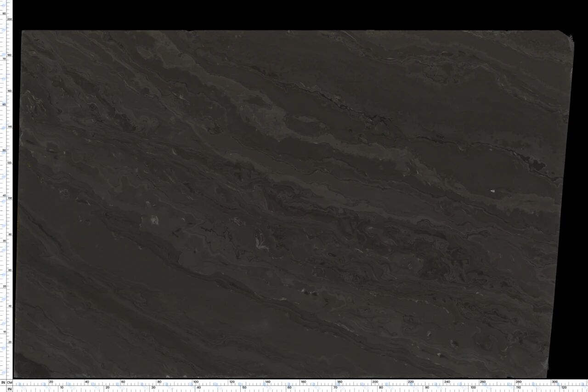Click 260 on the bottom centimeter ruler
Screen dimensions: 588x392
point(483,382)
